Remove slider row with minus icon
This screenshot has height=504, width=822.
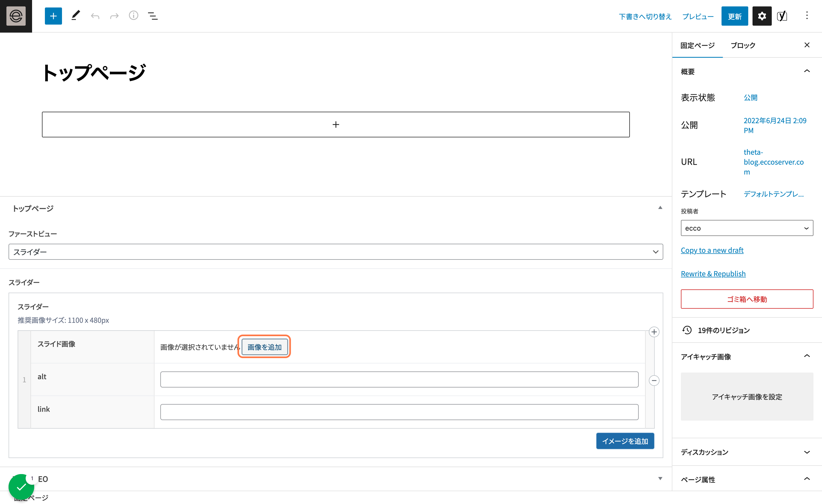tap(654, 380)
